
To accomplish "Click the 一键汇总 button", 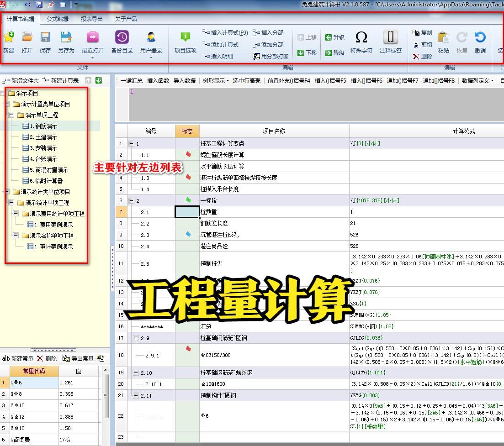I will [131, 80].
